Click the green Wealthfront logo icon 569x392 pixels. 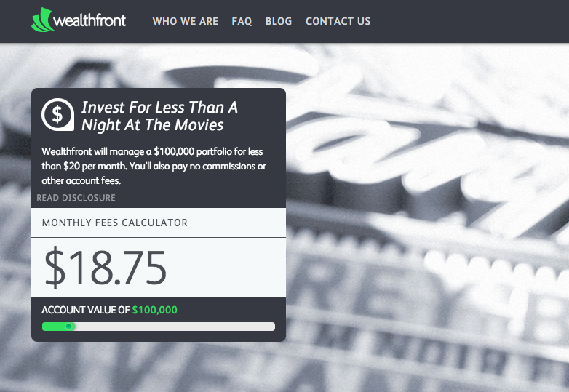(43, 20)
